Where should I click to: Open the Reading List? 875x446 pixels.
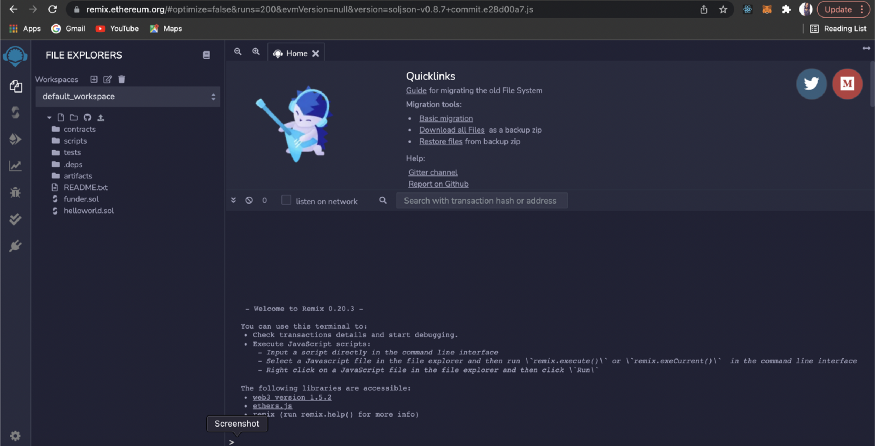click(838, 28)
